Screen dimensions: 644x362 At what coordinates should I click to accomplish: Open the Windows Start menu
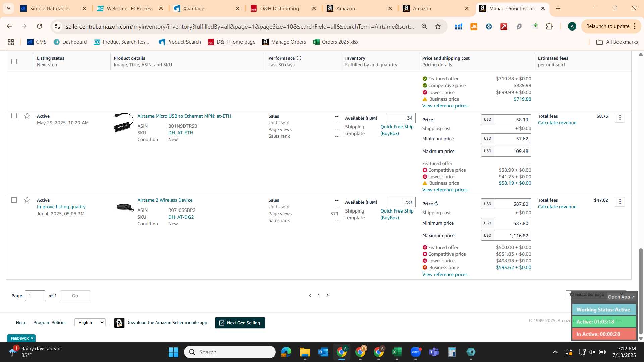pos(173,352)
